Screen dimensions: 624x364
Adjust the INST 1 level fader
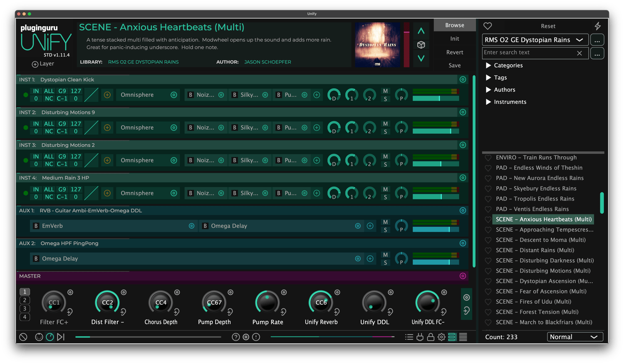coord(436,98)
